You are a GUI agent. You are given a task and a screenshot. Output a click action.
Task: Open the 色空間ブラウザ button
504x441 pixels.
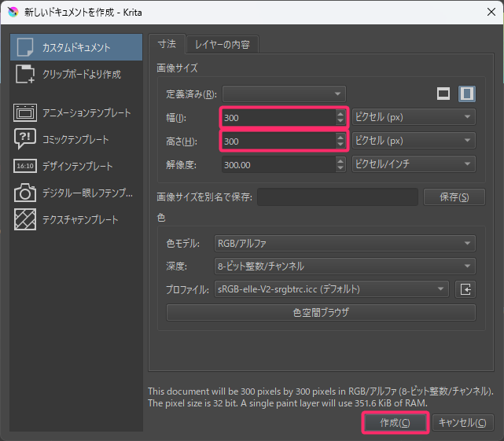321,312
